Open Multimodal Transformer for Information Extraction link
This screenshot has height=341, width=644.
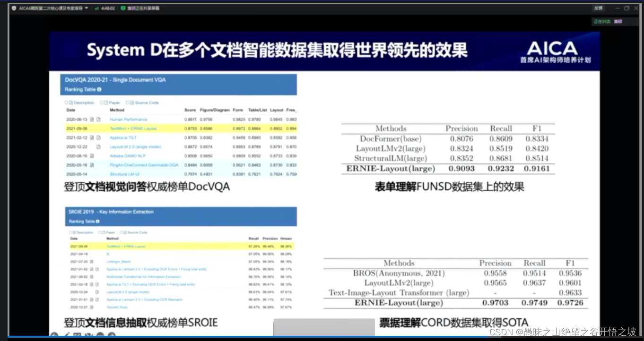tap(143, 277)
